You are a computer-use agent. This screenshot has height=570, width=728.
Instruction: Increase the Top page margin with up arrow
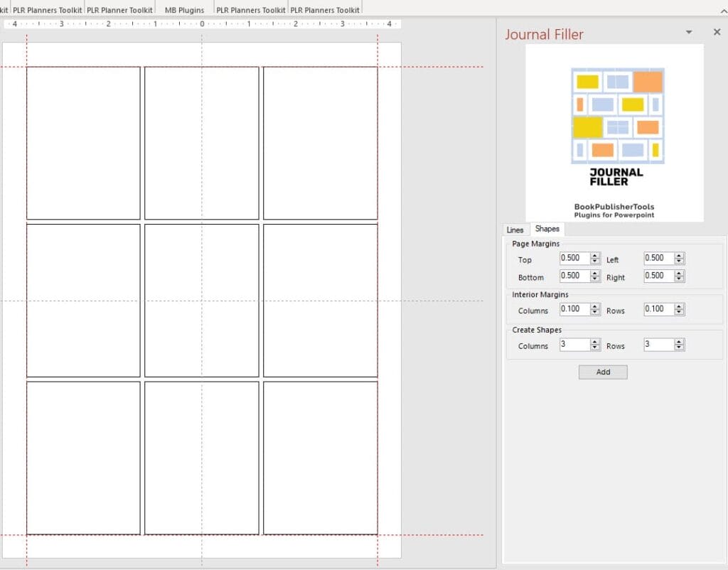[595, 255]
